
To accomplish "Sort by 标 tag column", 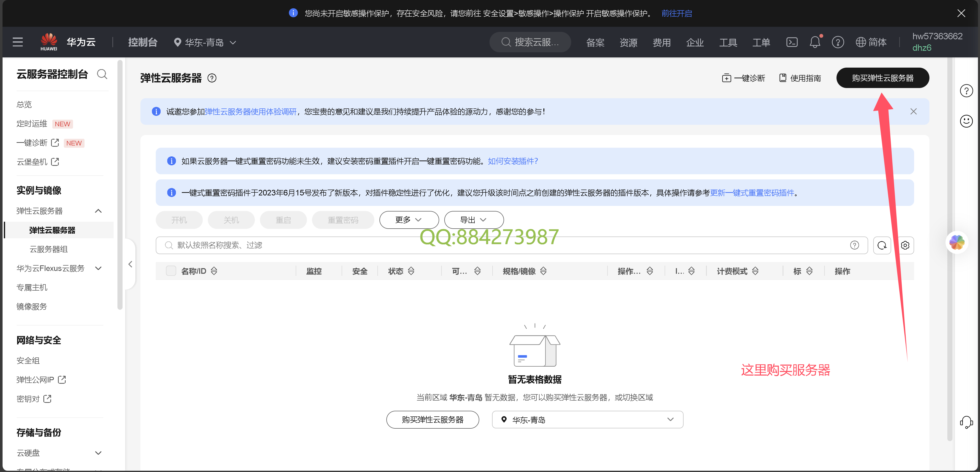I will [x=809, y=271].
